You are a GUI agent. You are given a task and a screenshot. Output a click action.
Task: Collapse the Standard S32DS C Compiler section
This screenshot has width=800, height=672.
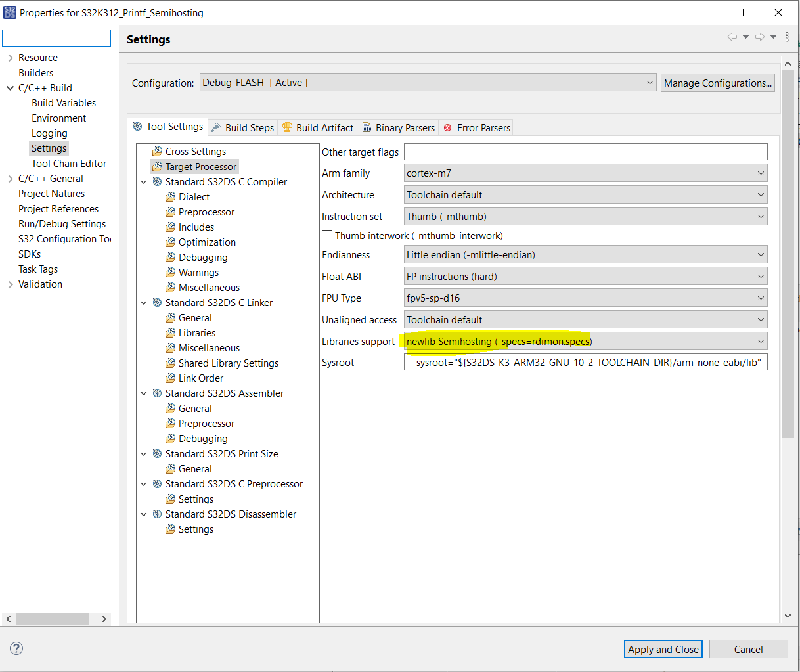pyautogui.click(x=144, y=181)
